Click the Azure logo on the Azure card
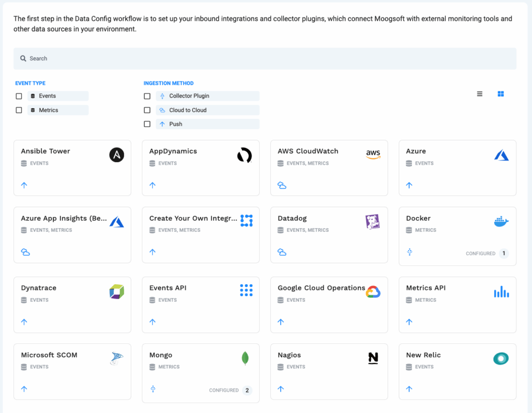Image resolution: width=532 pixels, height=413 pixels. [501, 155]
